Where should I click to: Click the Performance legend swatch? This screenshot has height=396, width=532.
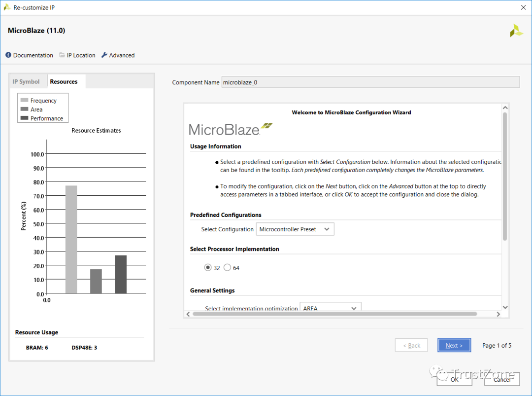(24, 118)
